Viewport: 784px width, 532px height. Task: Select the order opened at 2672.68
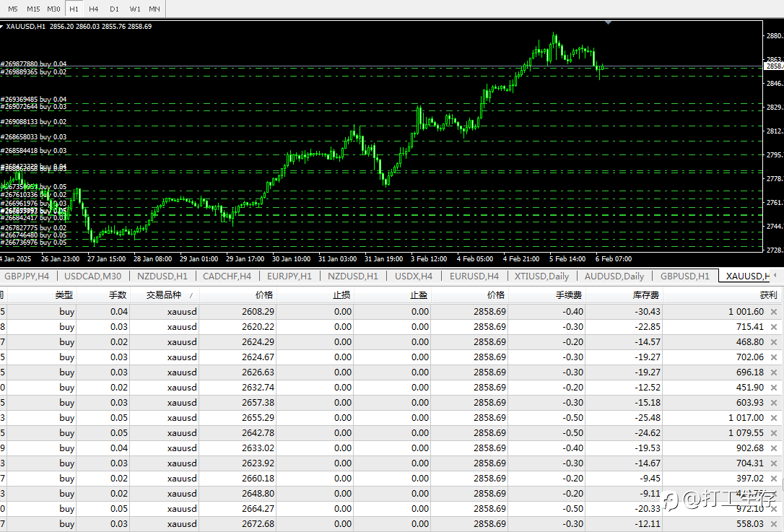(x=390, y=523)
